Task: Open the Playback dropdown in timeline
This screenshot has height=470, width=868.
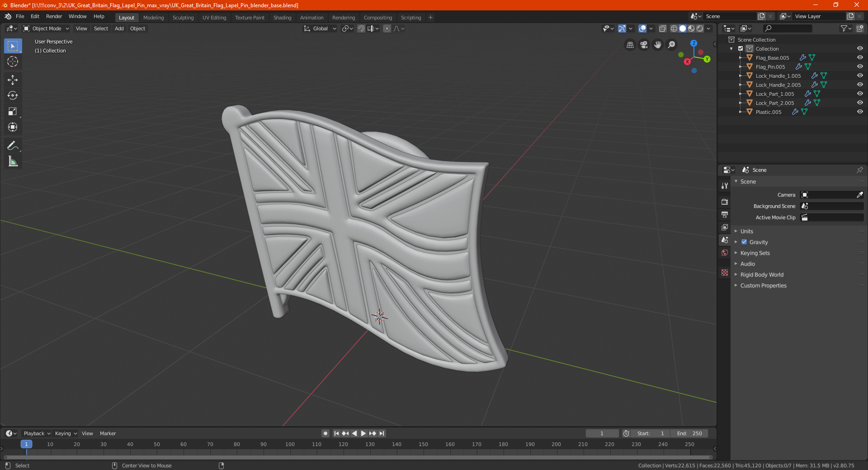Action: [37, 433]
